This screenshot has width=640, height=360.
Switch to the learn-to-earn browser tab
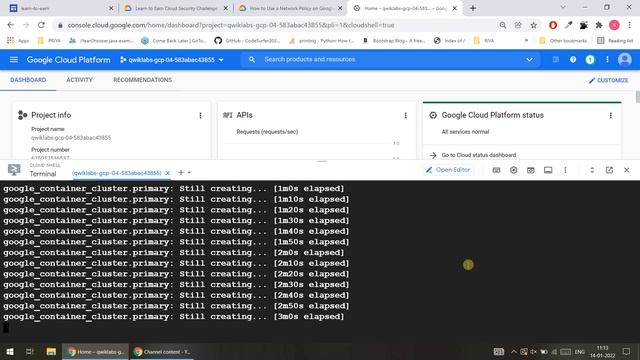61,8
